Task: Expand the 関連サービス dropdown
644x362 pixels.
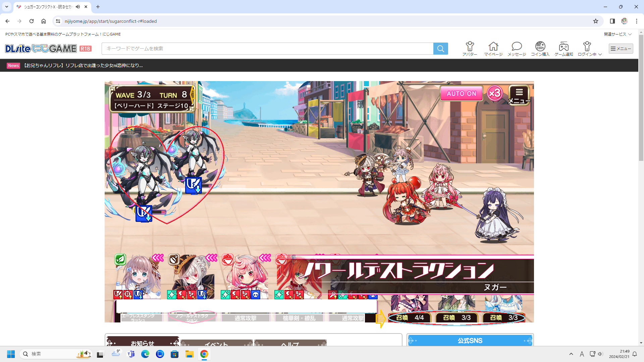Action: 618,34
